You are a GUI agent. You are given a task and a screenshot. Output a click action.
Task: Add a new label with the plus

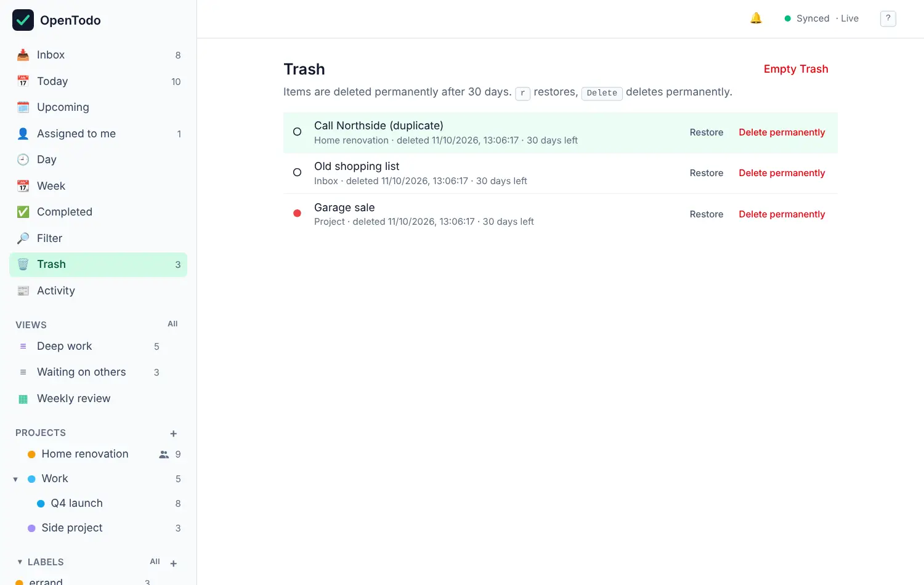point(174,563)
